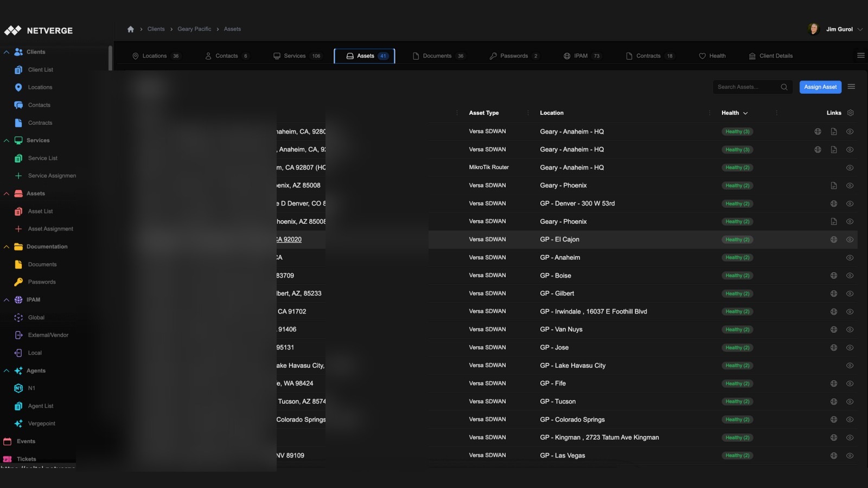Open the document icon for Geary - Phoenix asset
Screen dimensions: 868x488
[834, 185]
